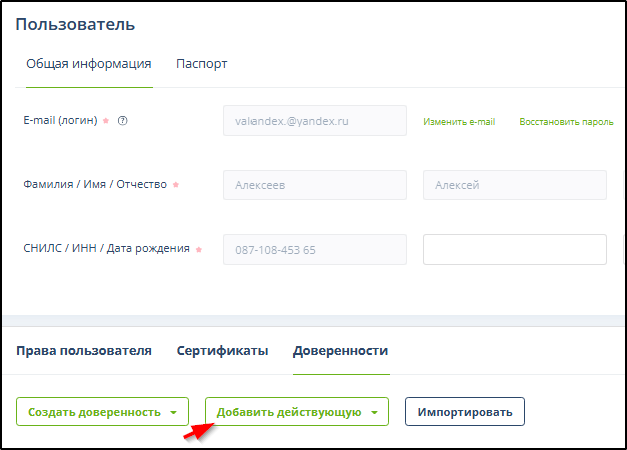Viewport: 627px width, 450px height.
Task: Open the Паспорт tab
Action: pos(202,64)
